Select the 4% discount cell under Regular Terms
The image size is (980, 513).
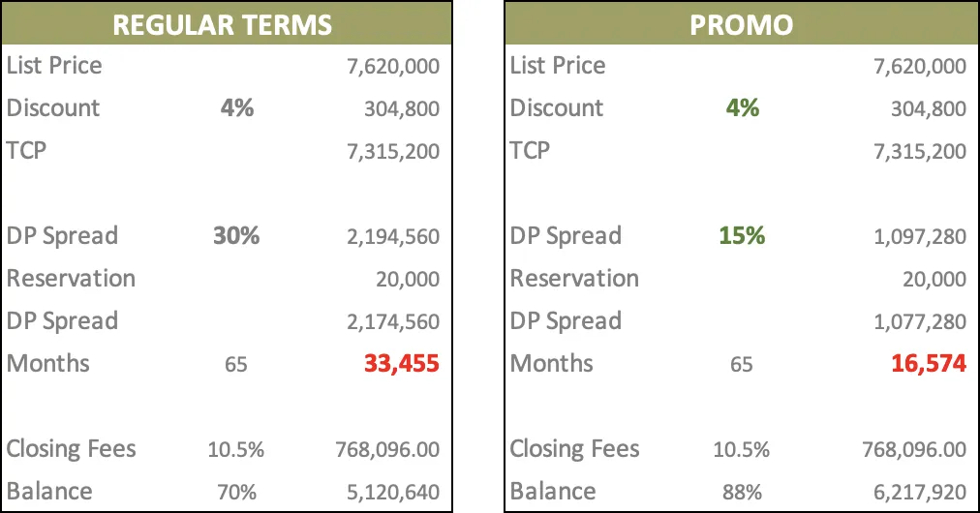pos(236,107)
